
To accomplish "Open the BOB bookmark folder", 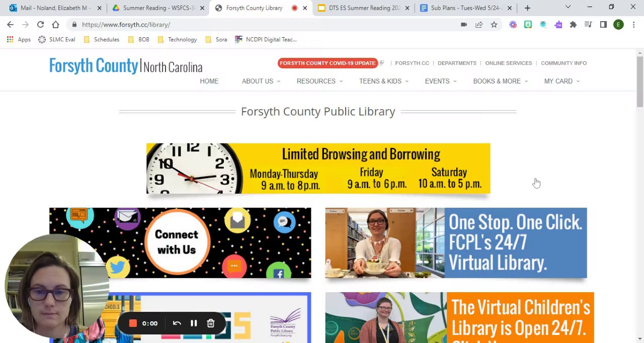I will 138,39.
